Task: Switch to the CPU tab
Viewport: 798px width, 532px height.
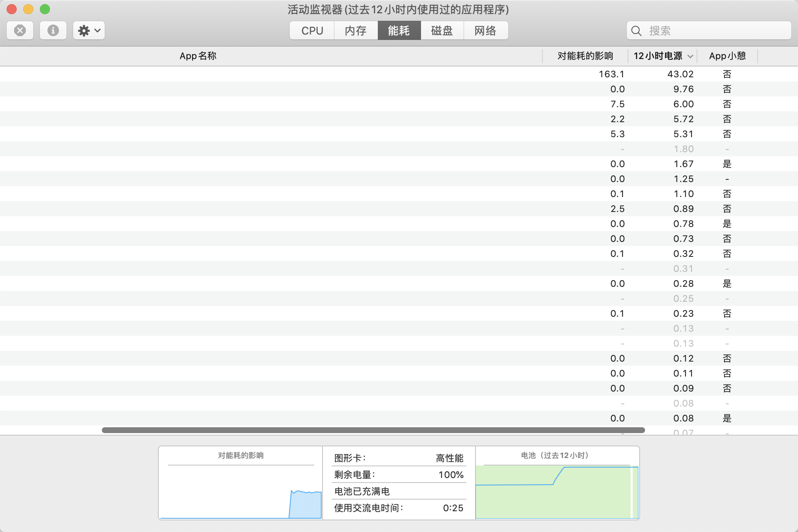Action: pyautogui.click(x=312, y=31)
